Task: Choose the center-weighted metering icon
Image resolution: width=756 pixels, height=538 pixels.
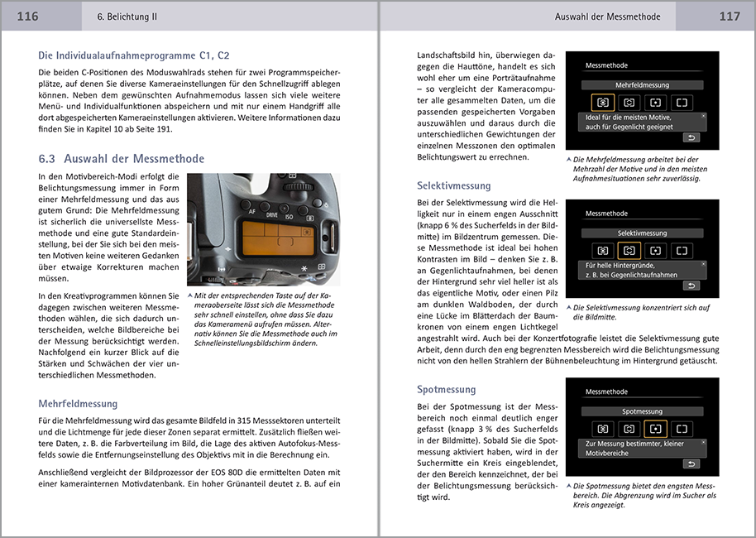Action: point(680,103)
